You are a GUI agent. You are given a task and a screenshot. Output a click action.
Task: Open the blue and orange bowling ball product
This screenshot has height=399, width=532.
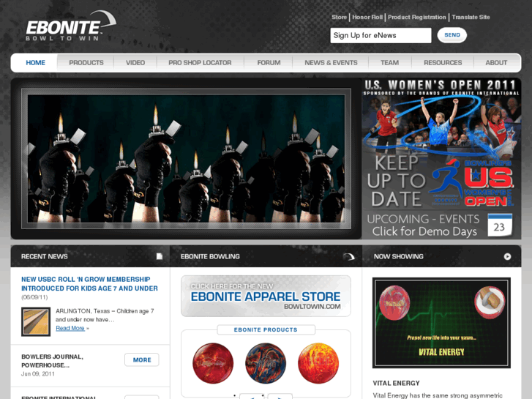(x=266, y=363)
